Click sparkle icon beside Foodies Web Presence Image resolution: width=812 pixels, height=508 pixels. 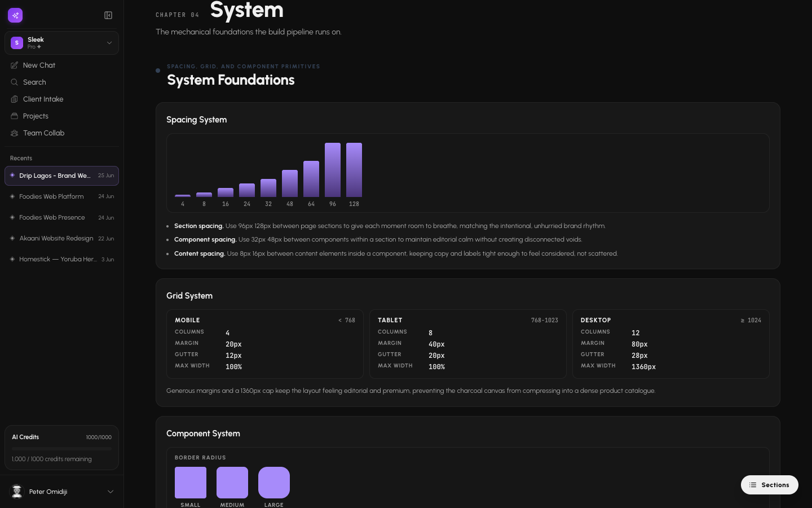[x=12, y=217]
